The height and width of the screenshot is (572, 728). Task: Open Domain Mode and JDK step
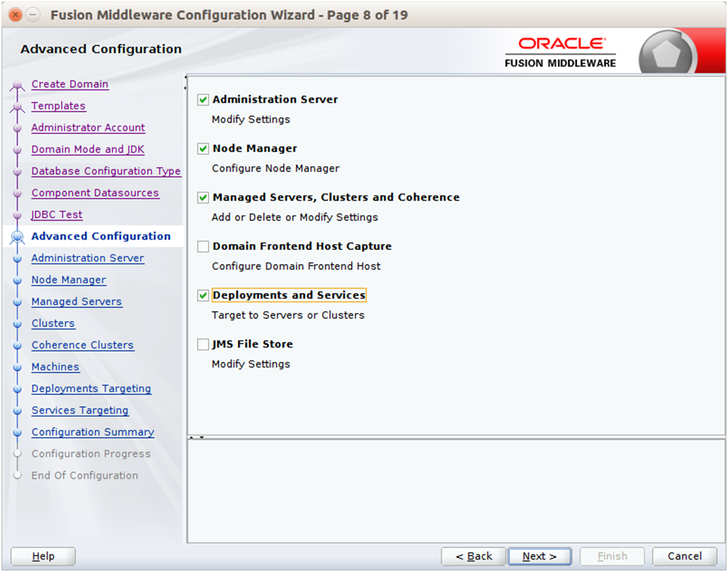(88, 150)
